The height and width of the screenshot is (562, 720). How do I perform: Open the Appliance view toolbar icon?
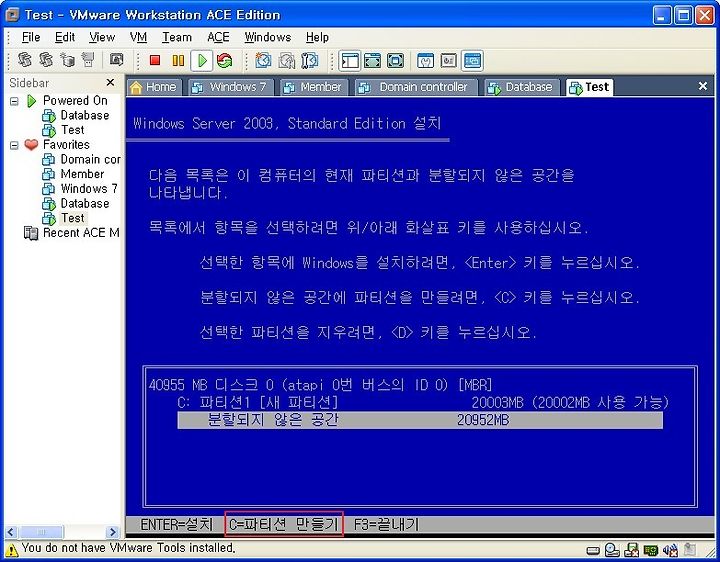pyautogui.click(x=449, y=60)
